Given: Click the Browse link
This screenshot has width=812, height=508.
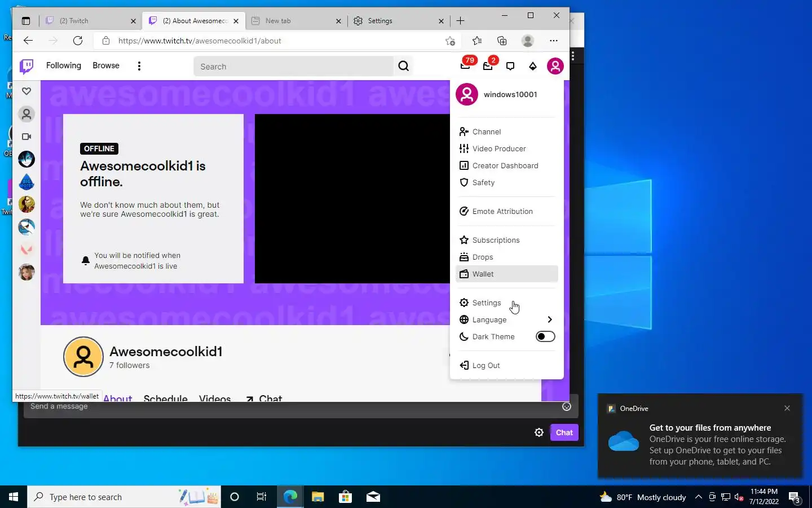Looking at the screenshot, I should [x=106, y=65].
